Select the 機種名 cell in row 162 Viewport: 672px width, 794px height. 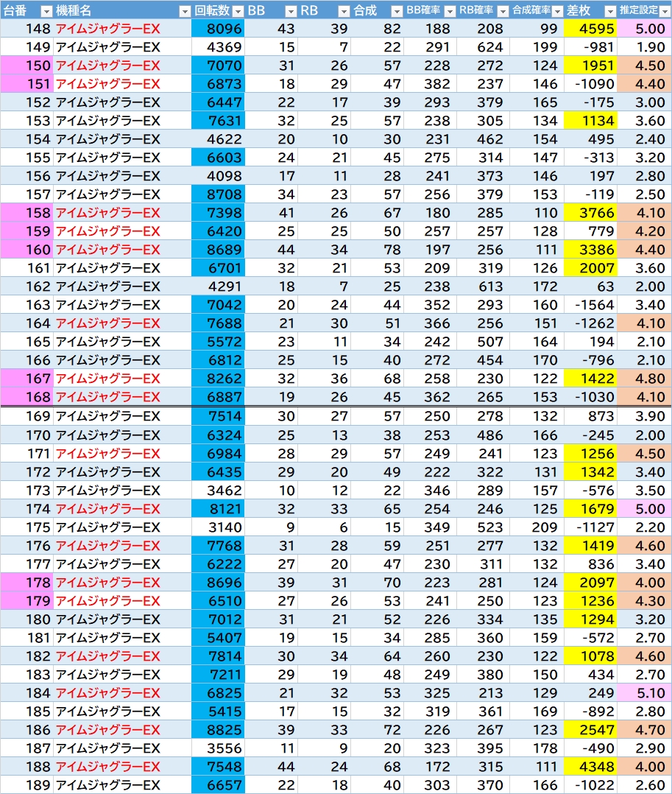pyautogui.click(x=122, y=287)
